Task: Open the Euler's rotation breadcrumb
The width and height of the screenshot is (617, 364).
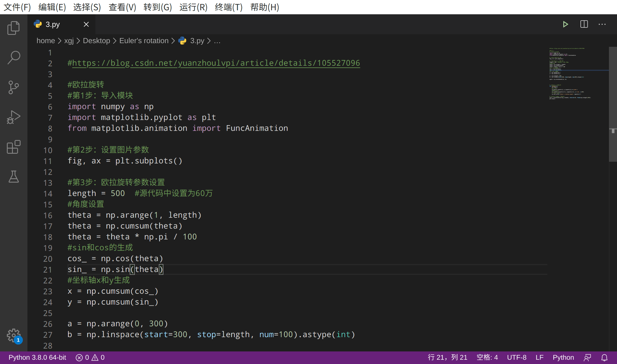Action: coord(144,41)
